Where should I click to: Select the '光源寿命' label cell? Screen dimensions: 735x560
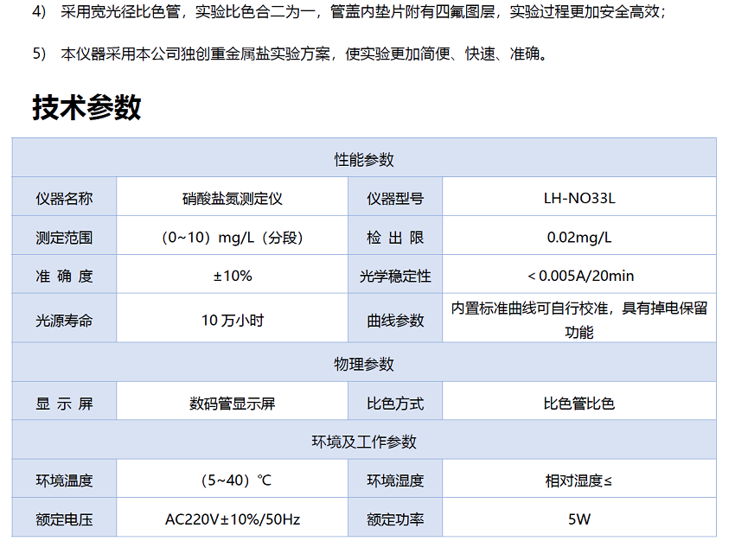point(64,318)
